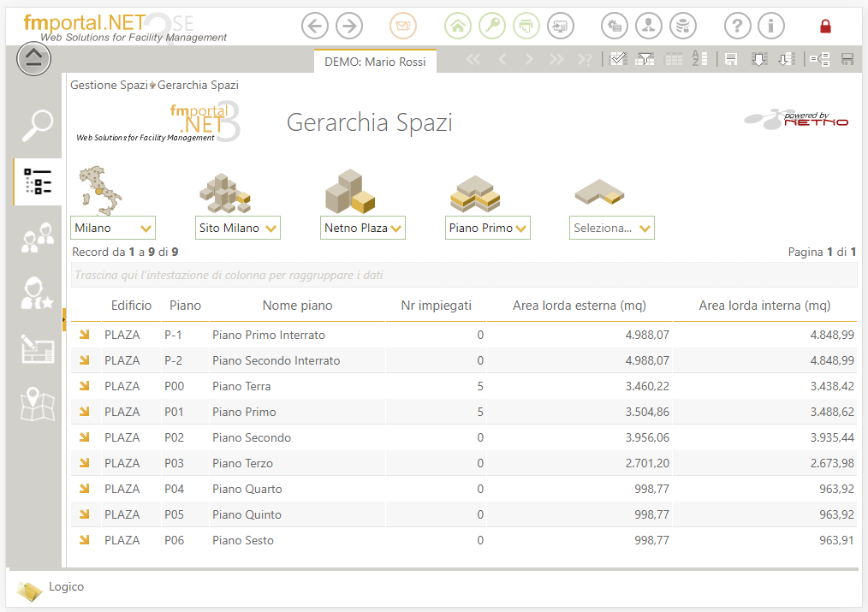Select the DEMO: Mario Rossi tab

pyautogui.click(x=375, y=62)
